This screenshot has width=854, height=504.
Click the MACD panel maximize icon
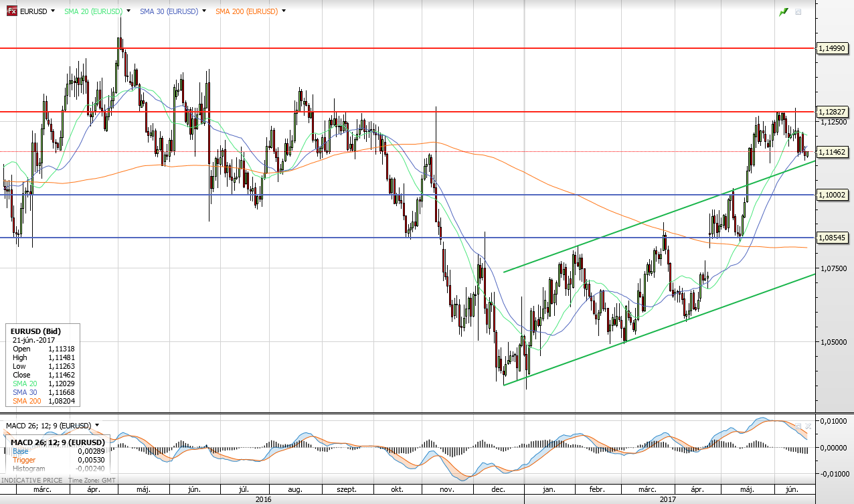[x=798, y=426]
